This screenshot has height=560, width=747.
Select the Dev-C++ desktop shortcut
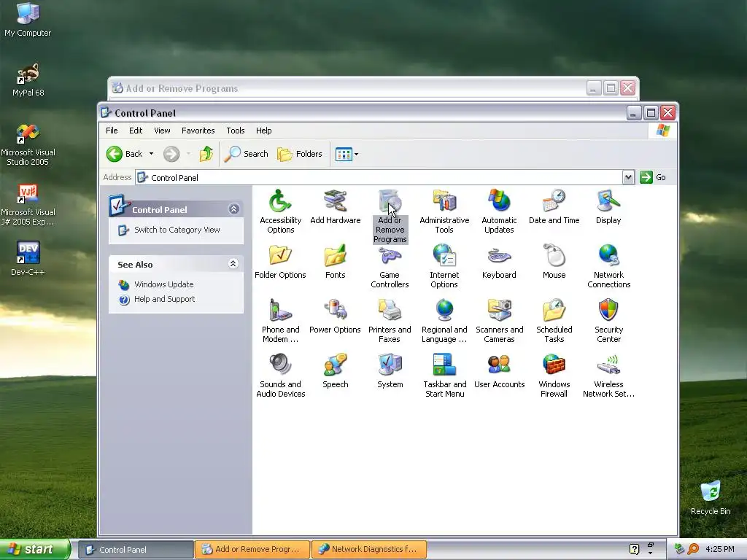[28, 258]
